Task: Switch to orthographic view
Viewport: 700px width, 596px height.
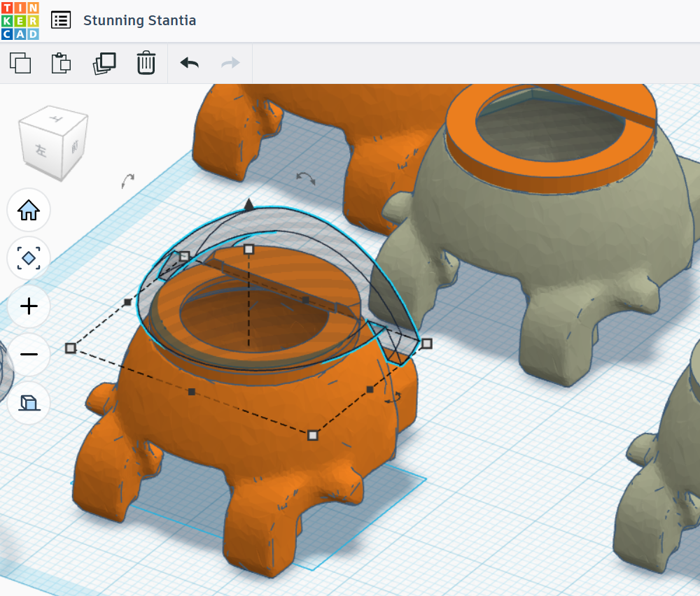Action: [x=29, y=402]
